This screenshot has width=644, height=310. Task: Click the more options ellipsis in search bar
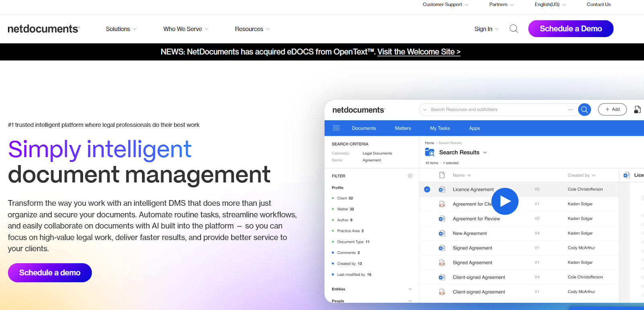(570, 110)
